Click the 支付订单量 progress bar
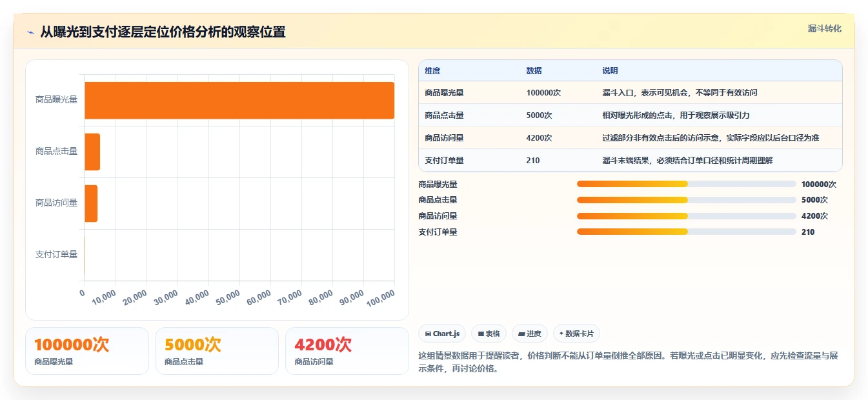Viewport: 868px width, 400px height. [x=687, y=232]
